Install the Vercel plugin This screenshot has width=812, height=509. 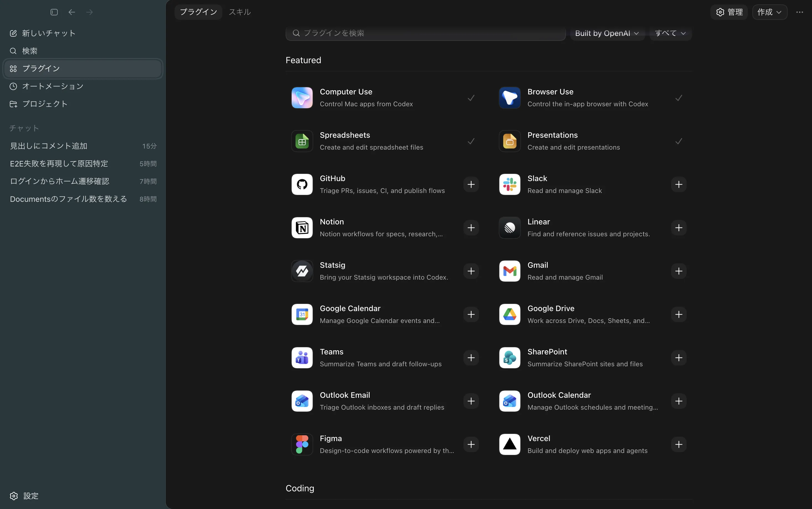[679, 444]
